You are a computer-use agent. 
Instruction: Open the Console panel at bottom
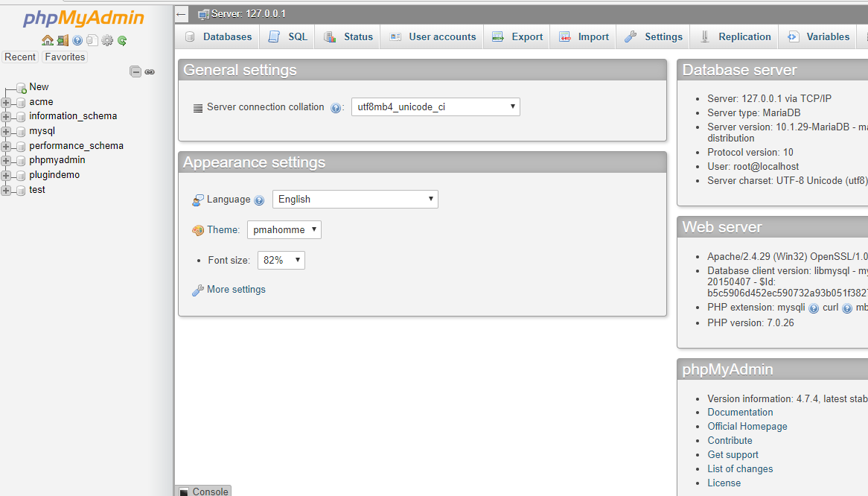[203, 491]
